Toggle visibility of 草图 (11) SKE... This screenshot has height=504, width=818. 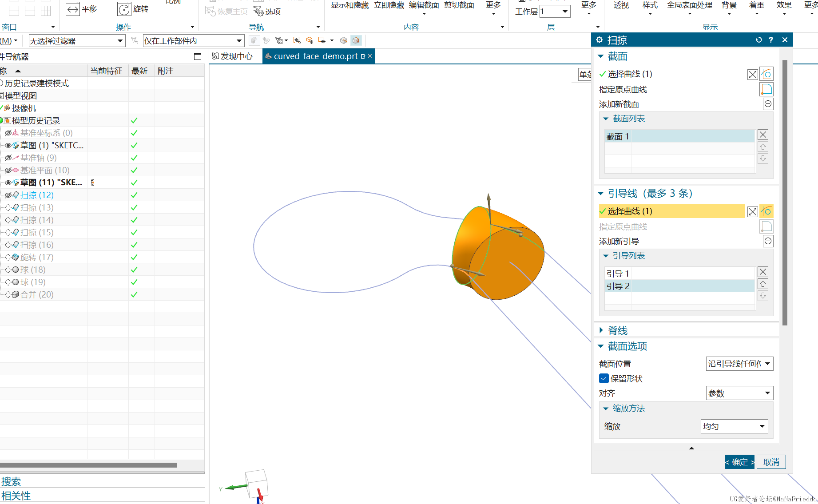coord(8,183)
